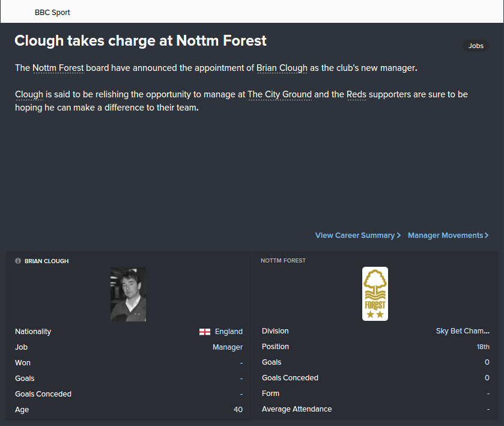This screenshot has height=426, width=504.
Task: Click the Reds nickname link
Action: [x=356, y=94]
